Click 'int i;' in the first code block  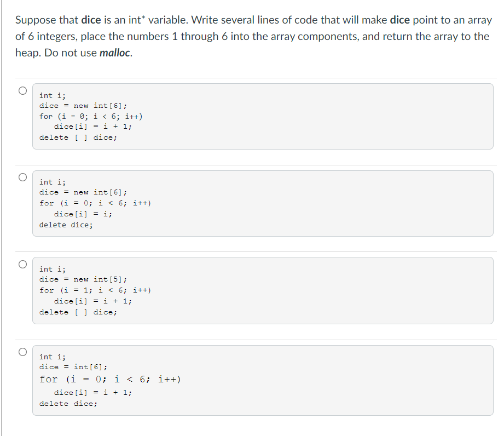click(x=52, y=95)
